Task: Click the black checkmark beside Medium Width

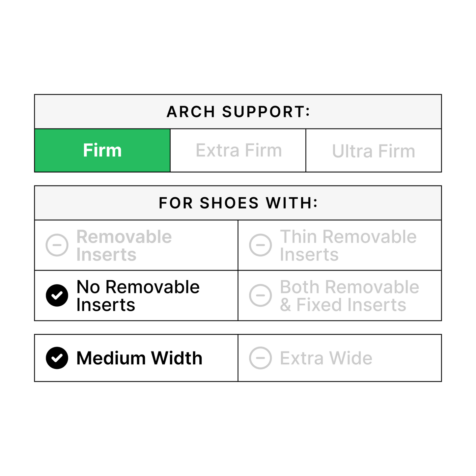Action: tap(57, 358)
